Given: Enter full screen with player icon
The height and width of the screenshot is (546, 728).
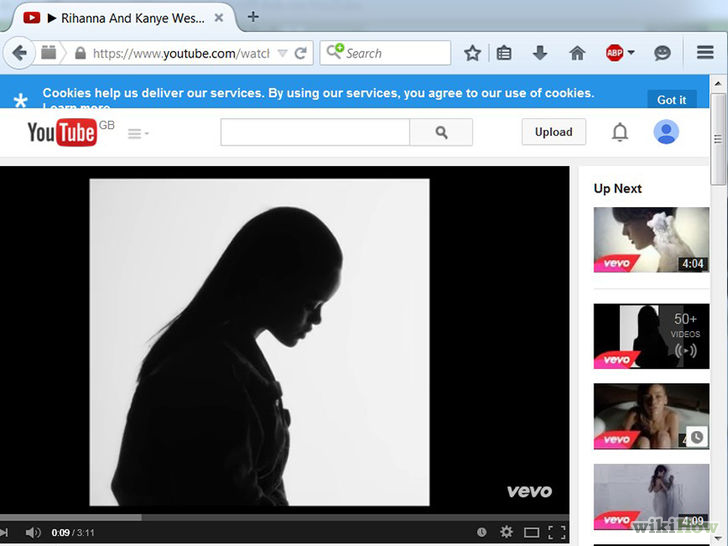Looking at the screenshot, I should (x=557, y=532).
